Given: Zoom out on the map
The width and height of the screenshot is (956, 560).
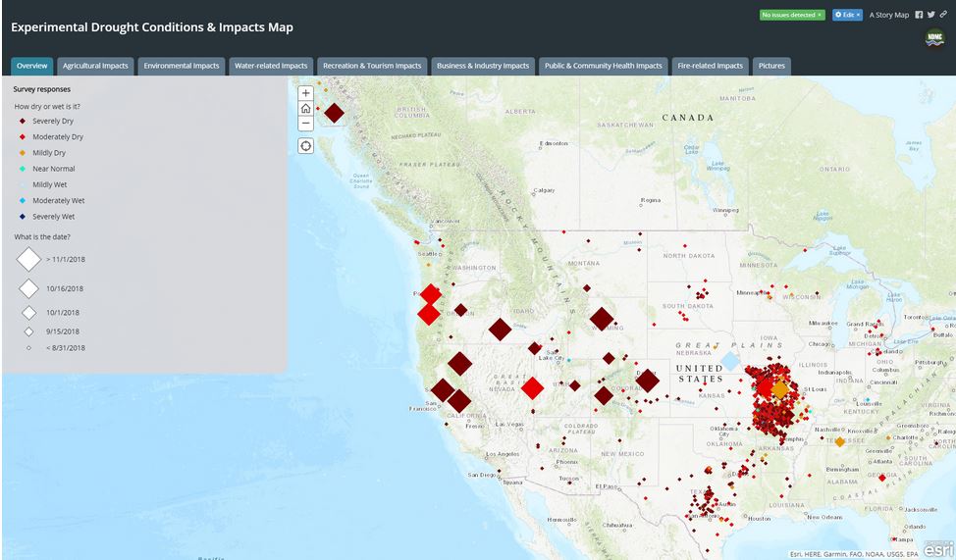Looking at the screenshot, I should [306, 124].
